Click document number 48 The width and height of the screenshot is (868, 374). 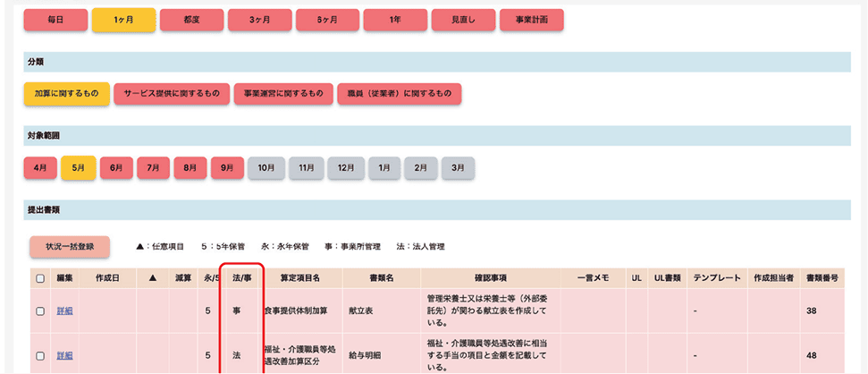(812, 356)
